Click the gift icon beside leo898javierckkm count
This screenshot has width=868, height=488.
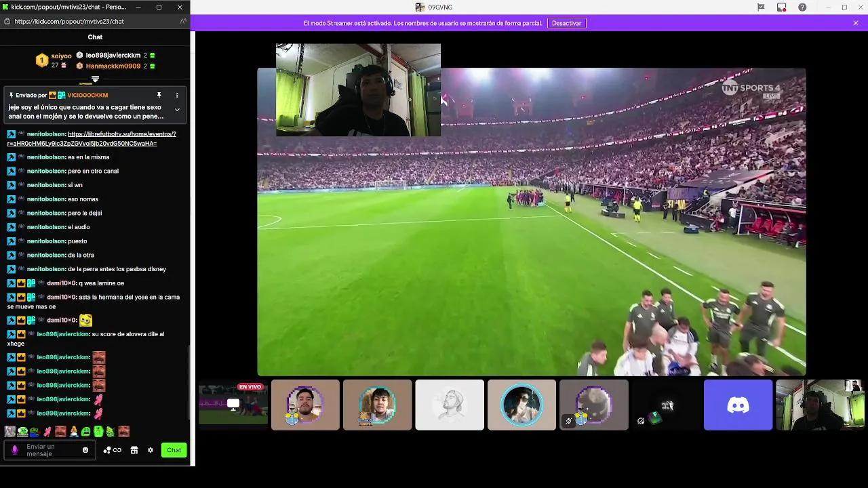153,56
